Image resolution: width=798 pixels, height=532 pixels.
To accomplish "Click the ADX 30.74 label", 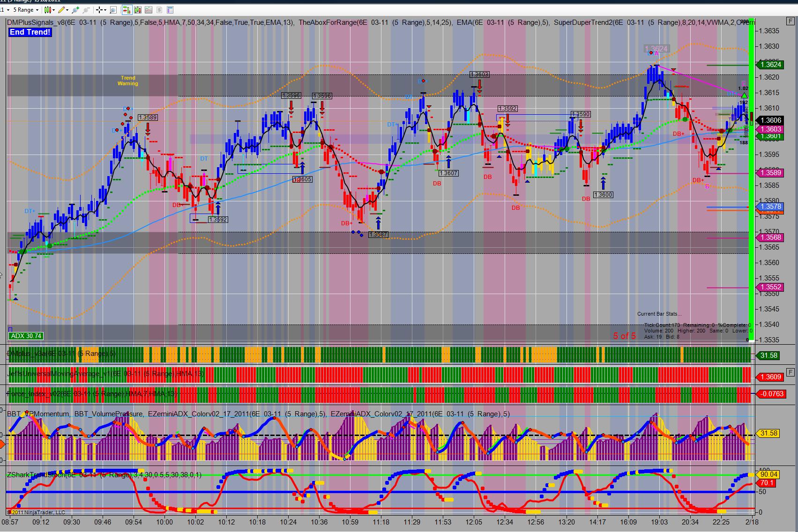I will [26, 336].
